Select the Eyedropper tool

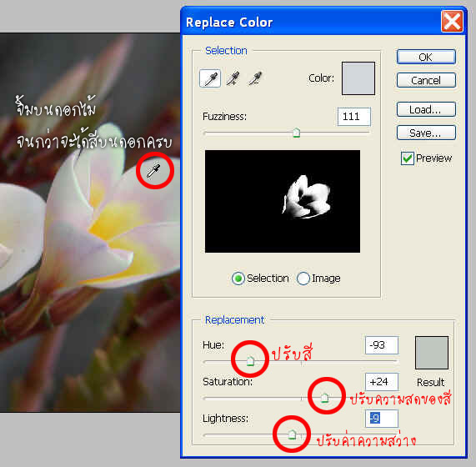click(x=210, y=78)
